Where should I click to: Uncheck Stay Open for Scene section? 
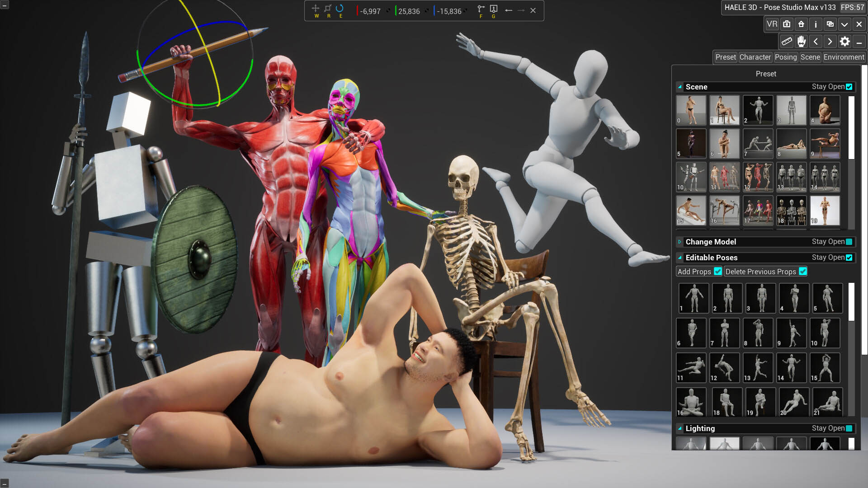849,87
